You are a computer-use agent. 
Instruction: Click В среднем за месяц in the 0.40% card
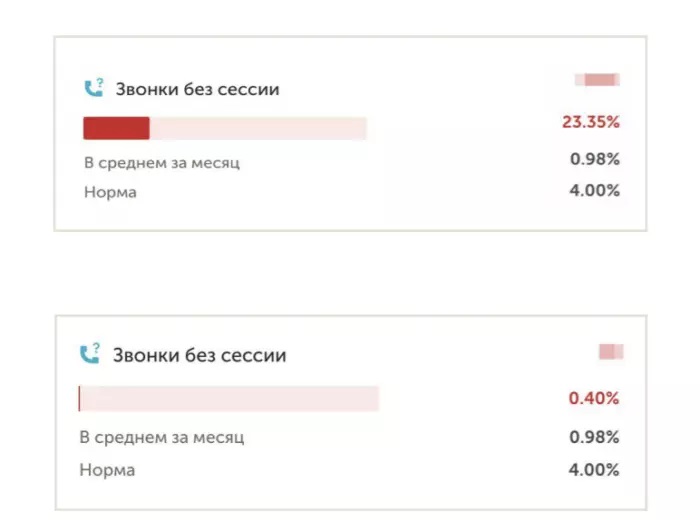[161, 437]
